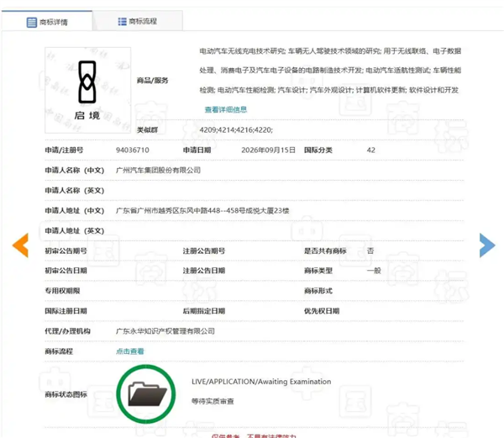Click the 申请人地址（英文） label
This screenshot has width=504, height=438.
(75, 230)
